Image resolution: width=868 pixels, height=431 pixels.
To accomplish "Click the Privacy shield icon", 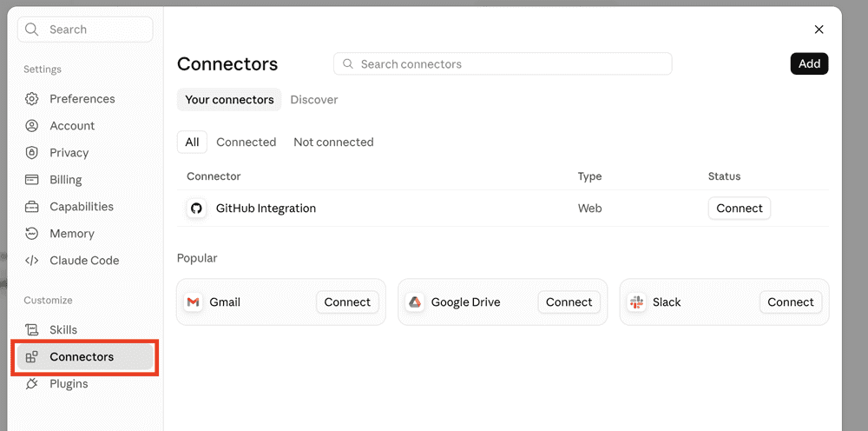I will pos(32,153).
